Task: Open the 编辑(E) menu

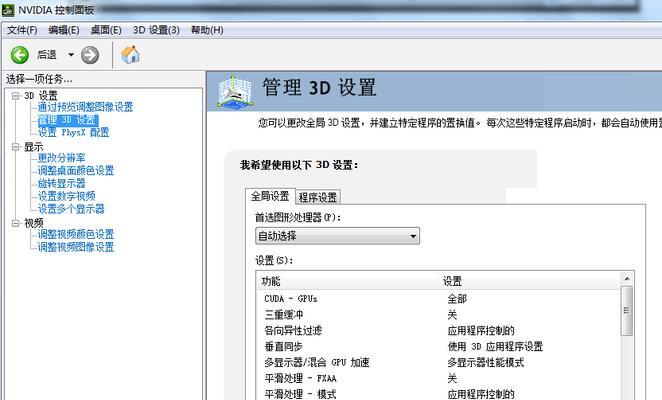Action: 64,30
